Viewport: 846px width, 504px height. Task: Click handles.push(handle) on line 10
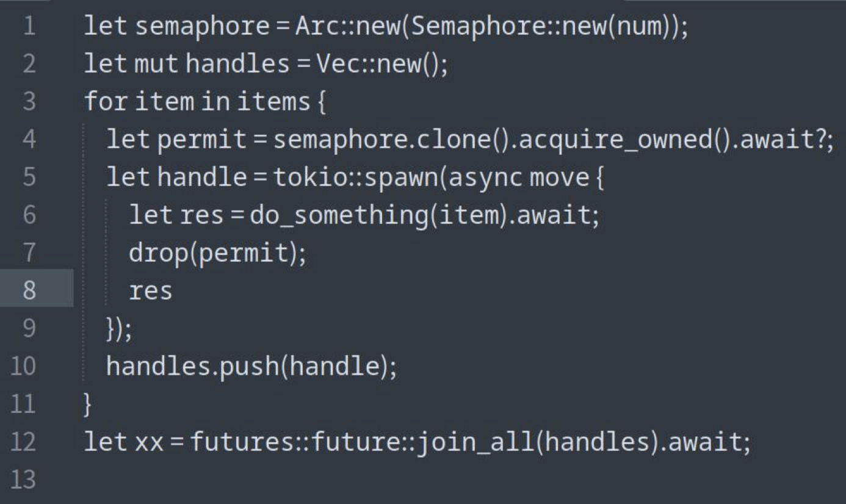[248, 367]
